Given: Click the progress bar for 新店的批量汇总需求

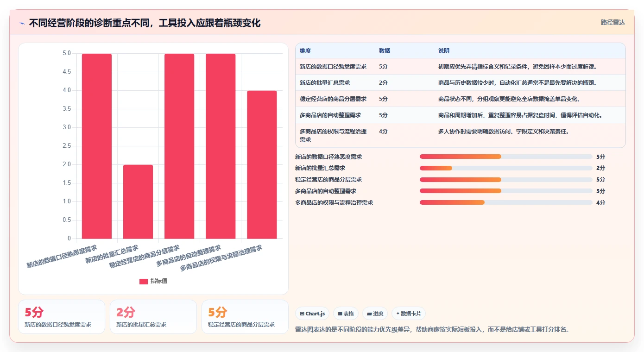Looking at the screenshot, I should coord(506,168).
